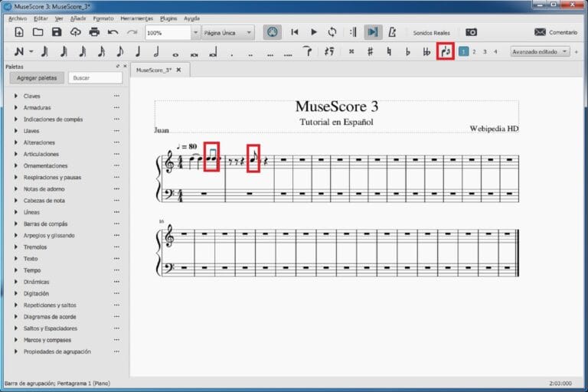Image resolution: width=588 pixels, height=392 pixels.
Task: Open the Formato menu
Action: coord(103,18)
